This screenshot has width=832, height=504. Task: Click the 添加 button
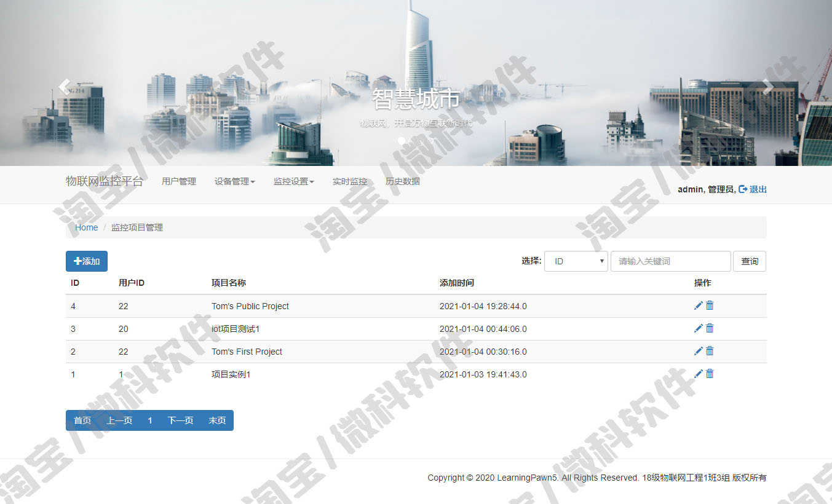pyautogui.click(x=87, y=261)
